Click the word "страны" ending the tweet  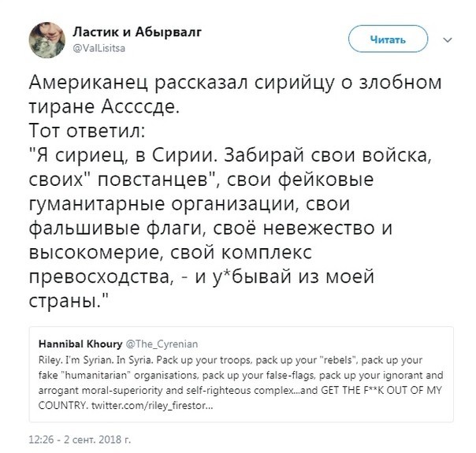[62, 303]
